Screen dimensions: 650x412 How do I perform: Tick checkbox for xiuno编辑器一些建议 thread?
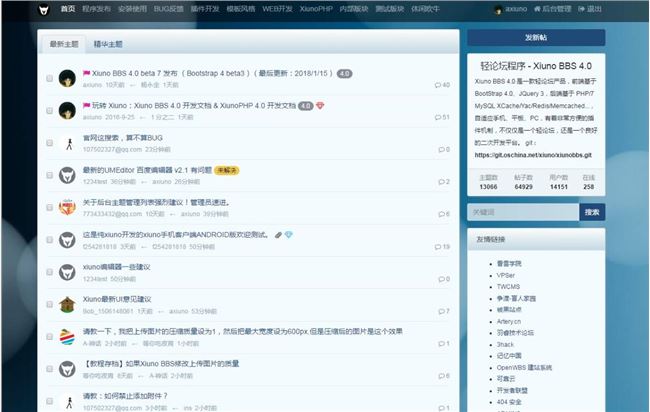coord(49,272)
